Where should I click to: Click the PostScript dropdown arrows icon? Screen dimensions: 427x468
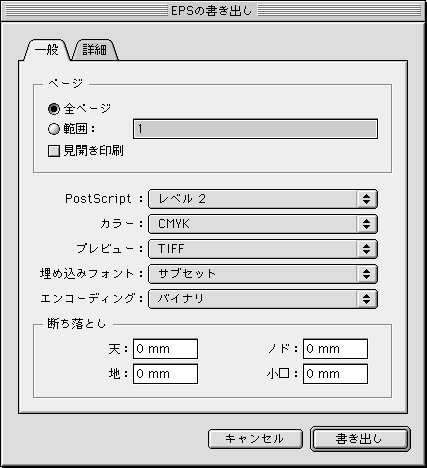click(x=367, y=199)
